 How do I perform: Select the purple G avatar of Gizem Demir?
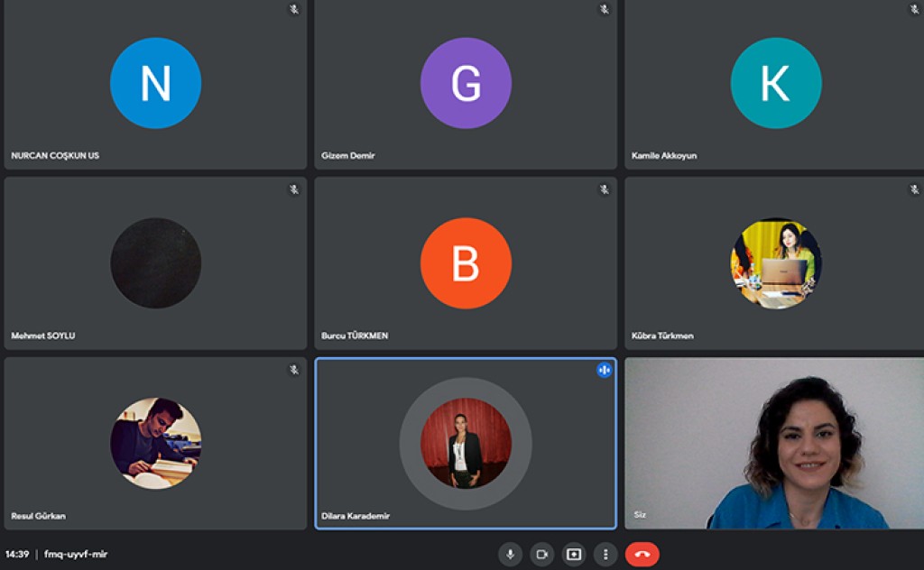point(466,83)
